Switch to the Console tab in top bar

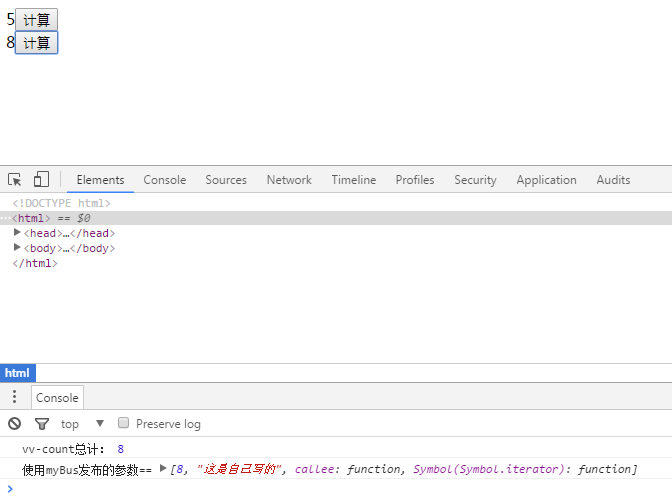(165, 180)
